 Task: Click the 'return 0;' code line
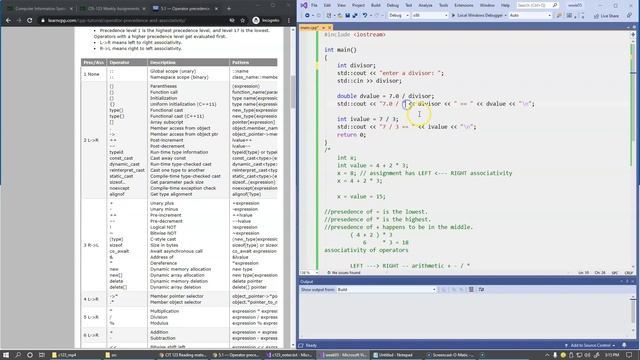pyautogui.click(x=351, y=135)
